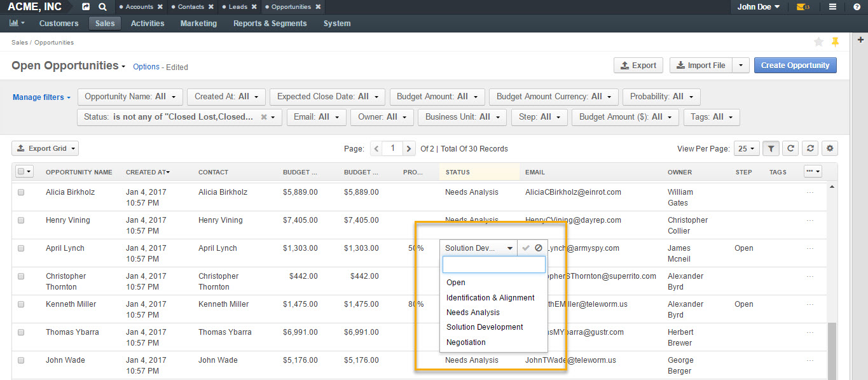868x380 pixels.
Task: Select the Henry Vining row checkbox
Action: coord(21,220)
